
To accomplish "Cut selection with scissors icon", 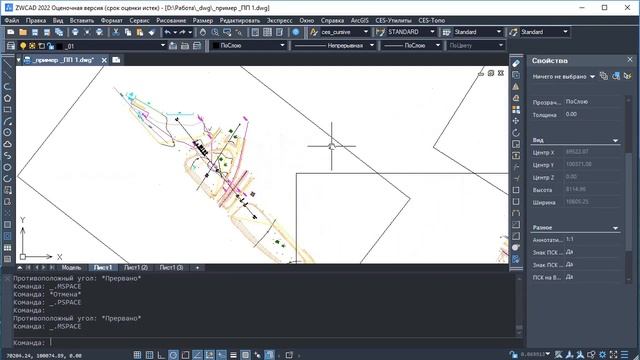I will (x=116, y=32).
